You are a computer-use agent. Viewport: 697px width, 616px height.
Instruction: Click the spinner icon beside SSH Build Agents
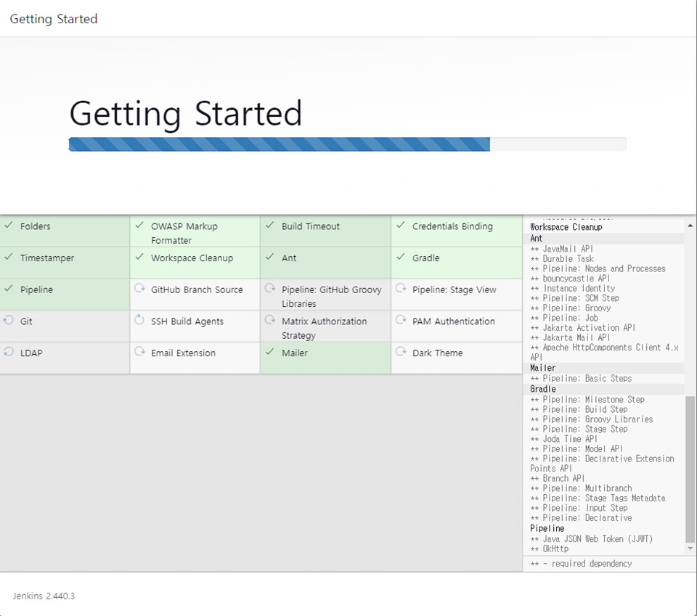[x=139, y=320]
